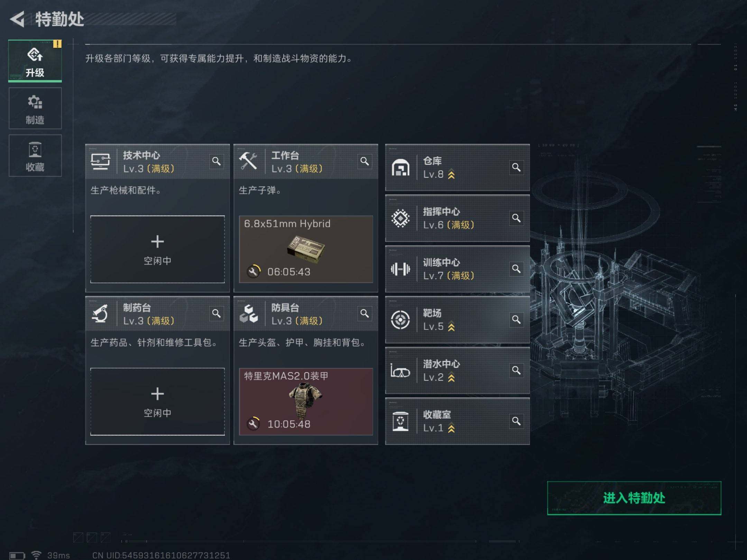Add production in idle 技术中心 slot
This screenshot has height=560, width=747.
tap(157, 249)
